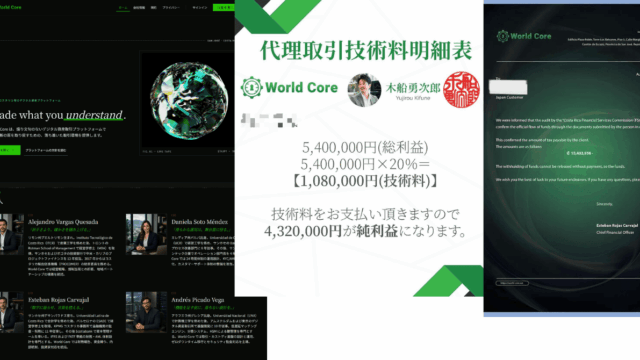The width and height of the screenshot is (640, 360).
Task: Click the glass globe hero image
Action: pyautogui.click(x=189, y=101)
